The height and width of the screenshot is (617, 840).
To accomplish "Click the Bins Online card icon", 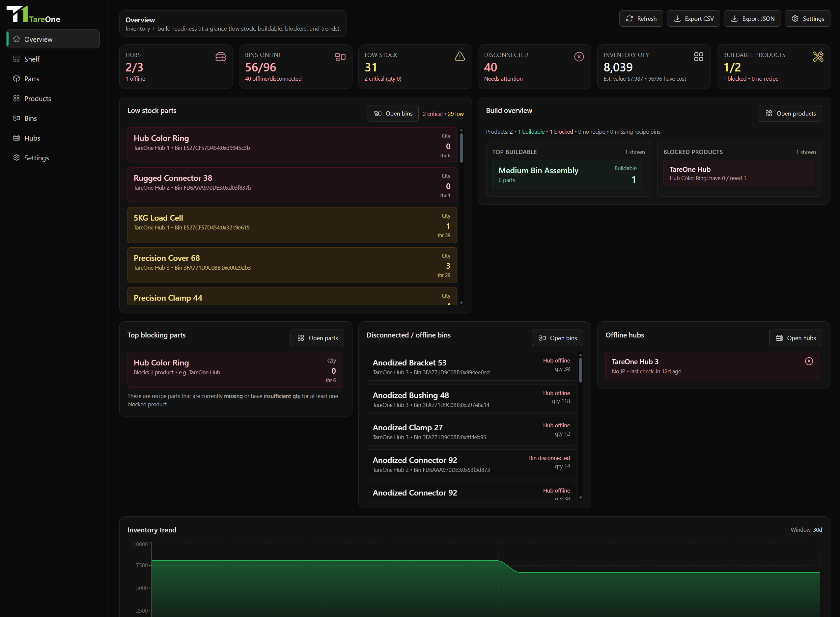I will click(x=340, y=57).
